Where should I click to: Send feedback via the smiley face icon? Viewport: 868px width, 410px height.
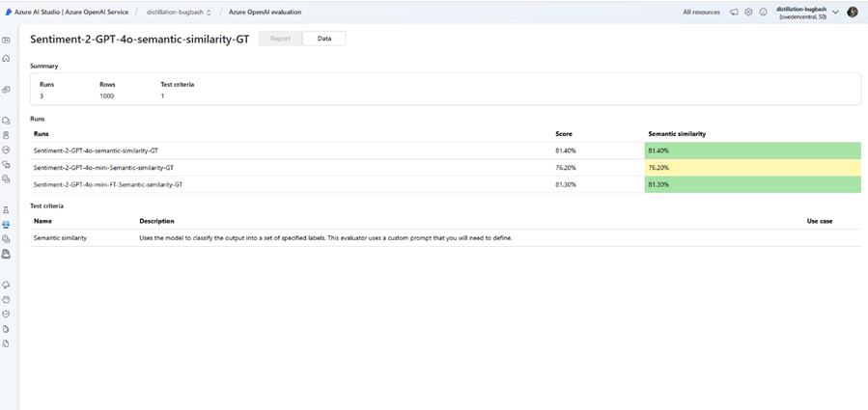click(764, 13)
